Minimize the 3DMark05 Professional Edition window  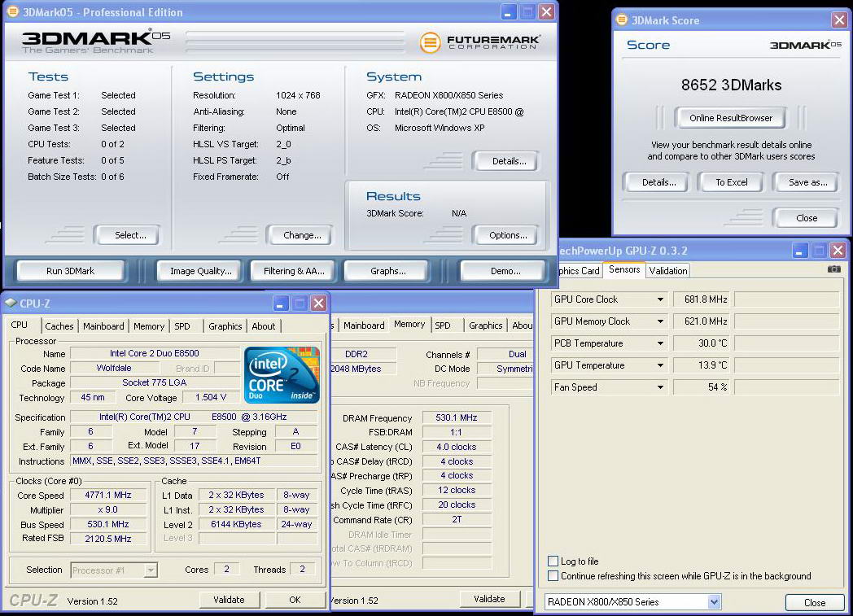click(x=507, y=12)
